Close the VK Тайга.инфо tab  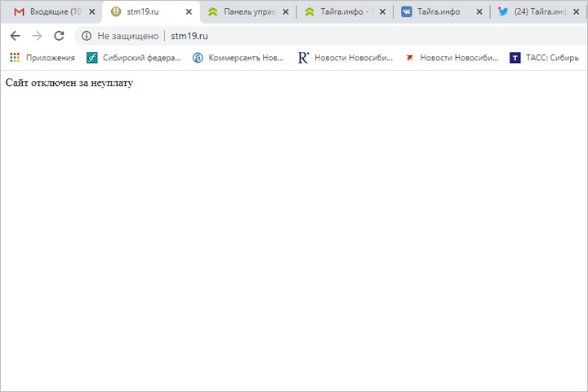479,12
